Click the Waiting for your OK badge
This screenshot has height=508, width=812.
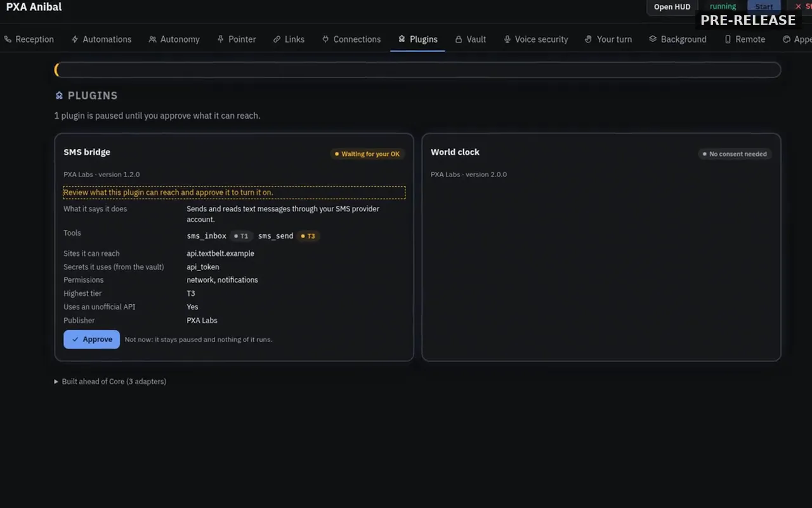point(367,154)
